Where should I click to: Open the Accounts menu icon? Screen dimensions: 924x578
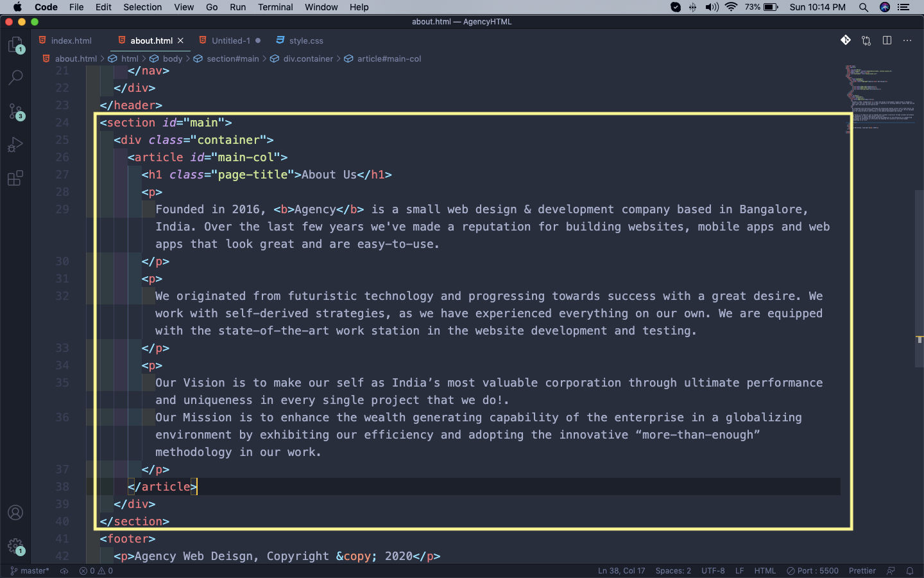coord(15,512)
